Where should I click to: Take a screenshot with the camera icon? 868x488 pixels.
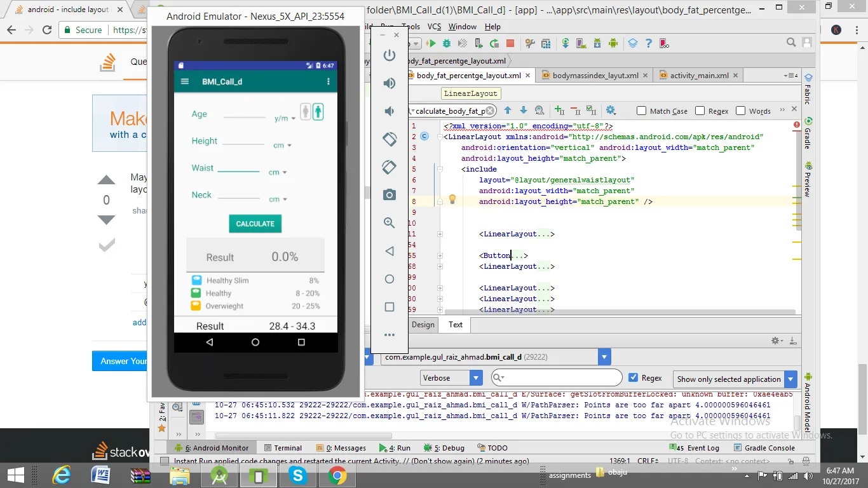tap(390, 195)
